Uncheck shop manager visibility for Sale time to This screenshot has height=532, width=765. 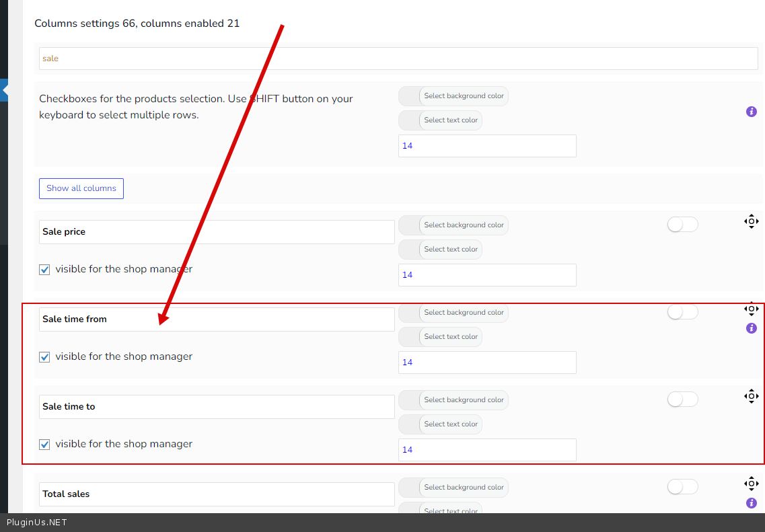[44, 445]
